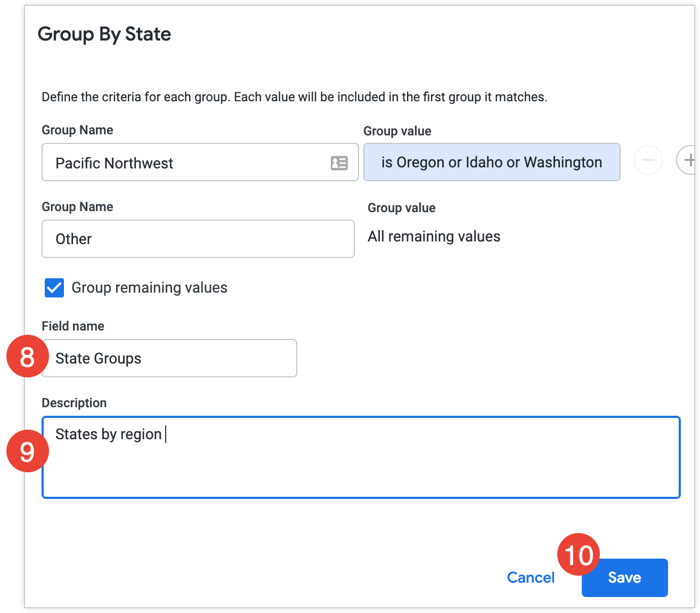
Task: Open the 'is Oregon or Idaho or Washington' value chip
Action: click(x=491, y=162)
